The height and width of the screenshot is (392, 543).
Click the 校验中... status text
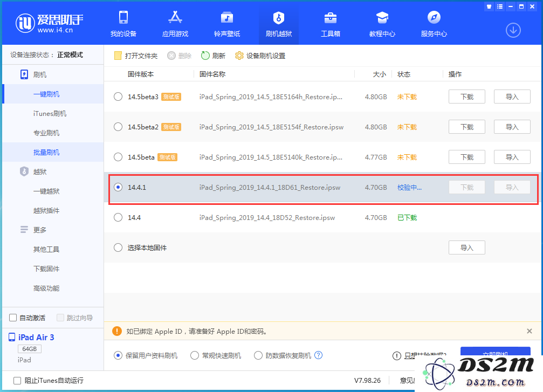tap(409, 187)
